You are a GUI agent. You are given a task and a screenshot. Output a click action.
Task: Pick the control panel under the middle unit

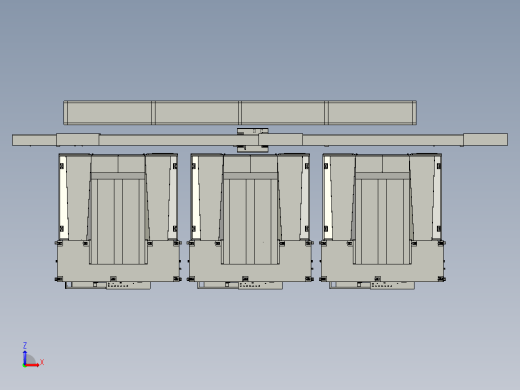pos(260,285)
